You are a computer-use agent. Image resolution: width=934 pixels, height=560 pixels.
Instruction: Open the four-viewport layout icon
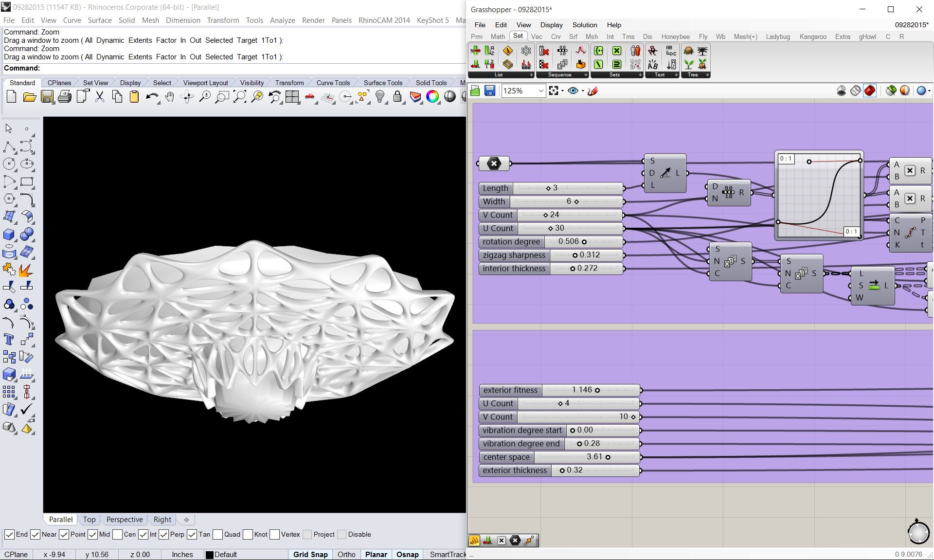tap(292, 97)
